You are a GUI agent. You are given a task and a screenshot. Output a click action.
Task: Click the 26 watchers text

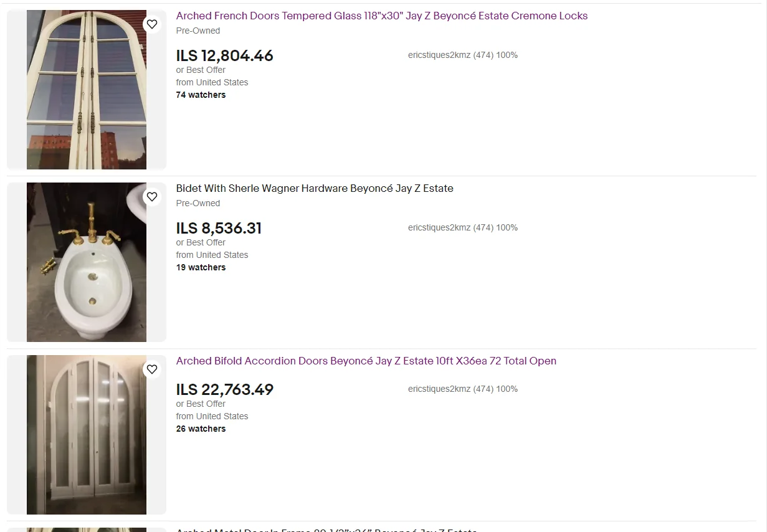tap(201, 429)
